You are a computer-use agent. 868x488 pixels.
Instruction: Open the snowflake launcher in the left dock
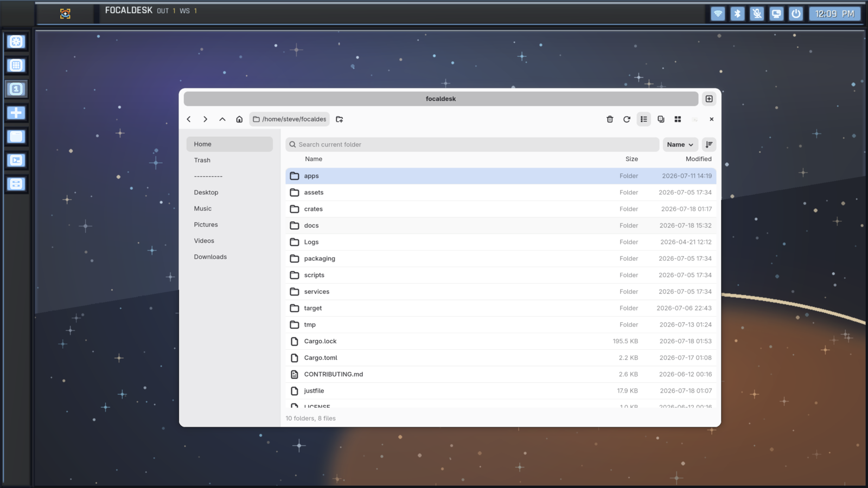(x=16, y=42)
